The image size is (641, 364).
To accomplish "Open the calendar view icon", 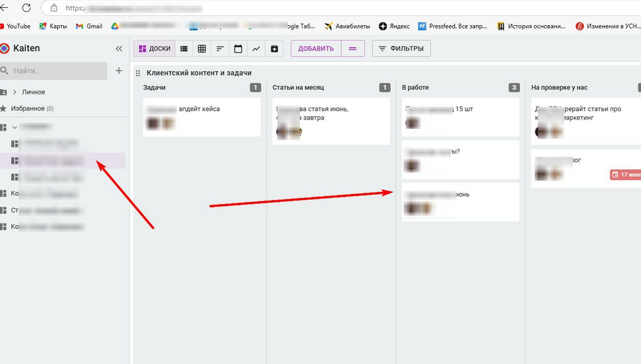I will tap(238, 48).
